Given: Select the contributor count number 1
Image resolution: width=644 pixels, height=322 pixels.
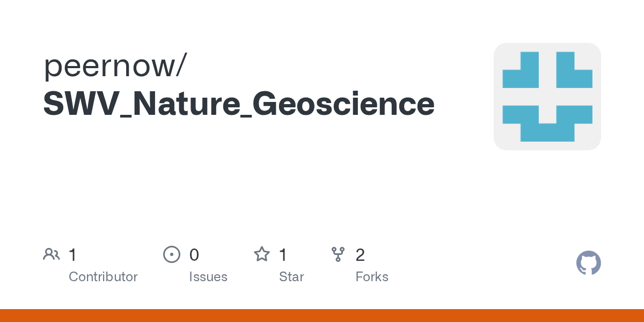Looking at the screenshot, I should tap(72, 255).
